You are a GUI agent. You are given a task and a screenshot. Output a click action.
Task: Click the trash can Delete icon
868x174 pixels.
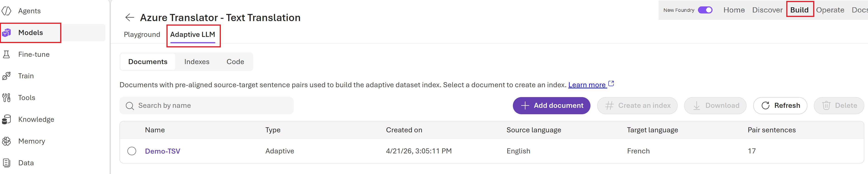point(826,106)
